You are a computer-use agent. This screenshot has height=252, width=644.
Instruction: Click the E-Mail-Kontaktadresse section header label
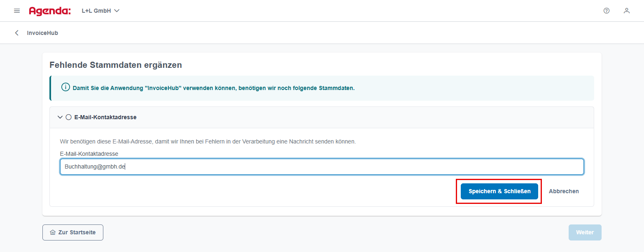105,117
